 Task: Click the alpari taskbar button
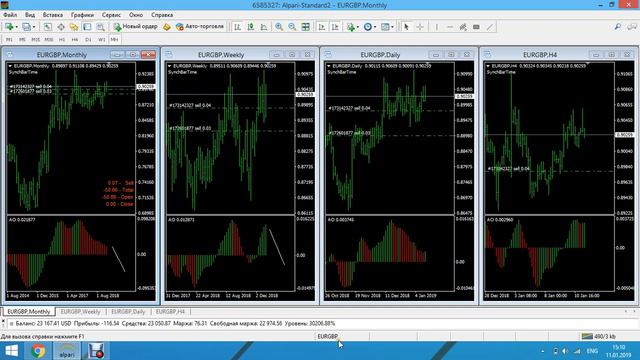pos(67,351)
